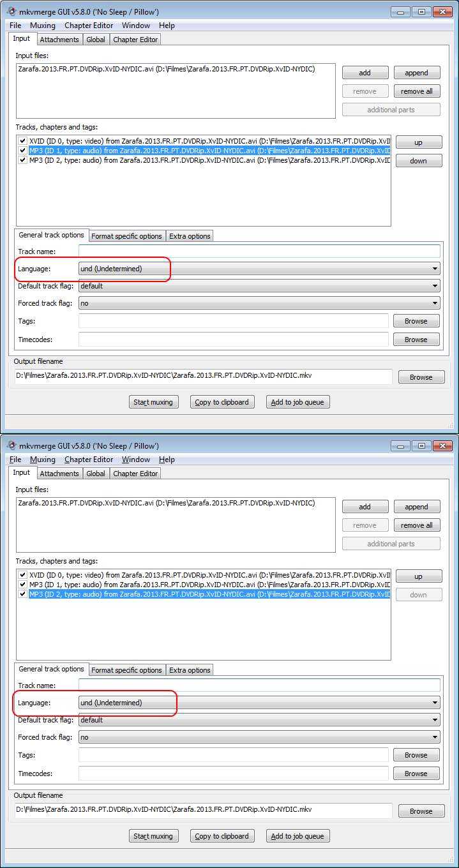Select Zarafa avi input file in top window
Image resolution: width=459 pixels, height=868 pixels.
coord(167,69)
